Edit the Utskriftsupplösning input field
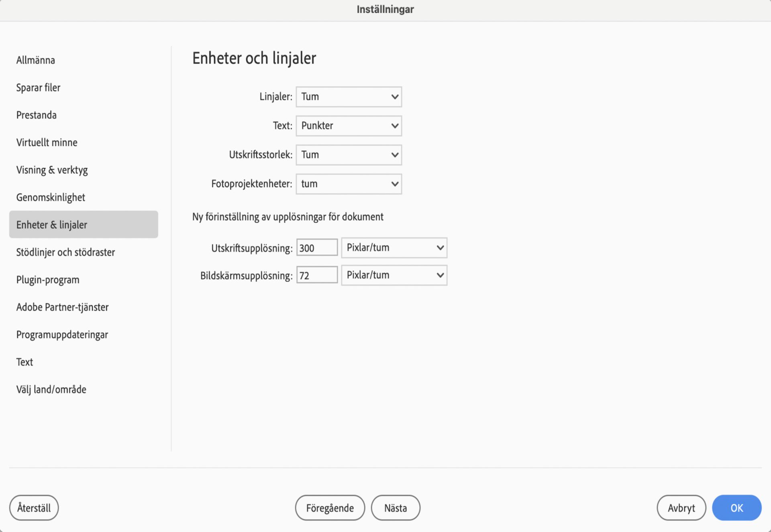Image resolution: width=771 pixels, height=532 pixels. pyautogui.click(x=316, y=248)
